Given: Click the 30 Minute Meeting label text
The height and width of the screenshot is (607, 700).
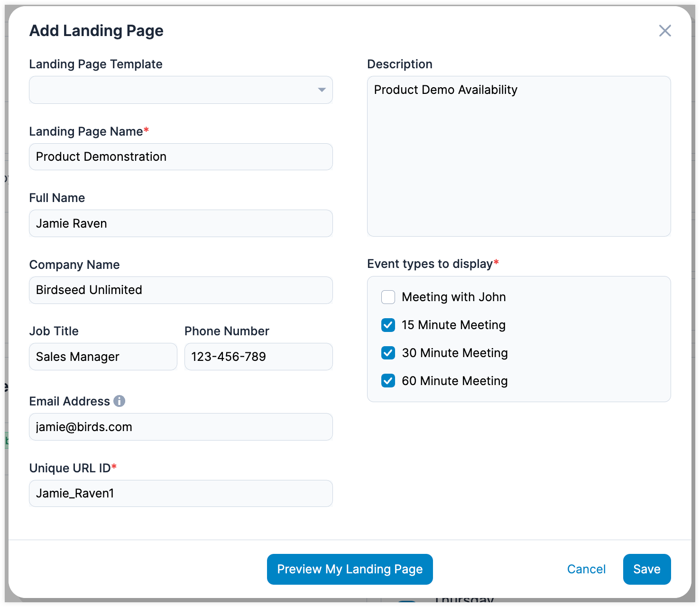Looking at the screenshot, I should tap(454, 353).
